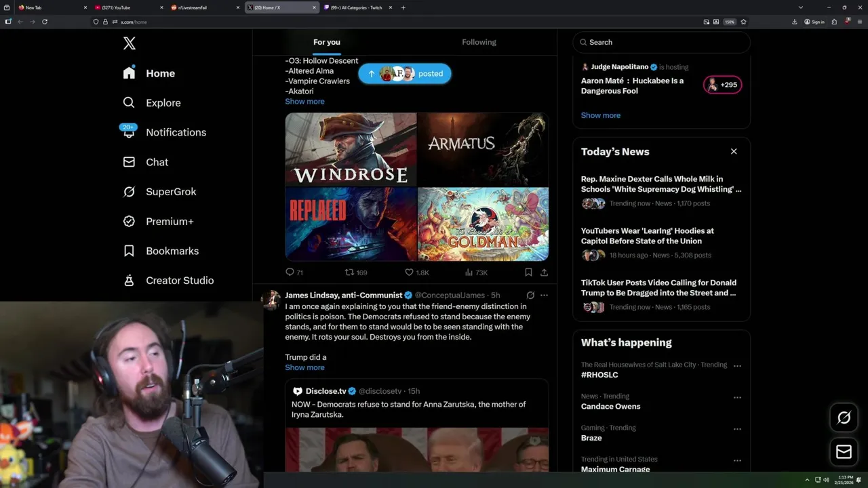Show more live hosting spaces
Viewport: 868px width, 488px height.
(600, 115)
